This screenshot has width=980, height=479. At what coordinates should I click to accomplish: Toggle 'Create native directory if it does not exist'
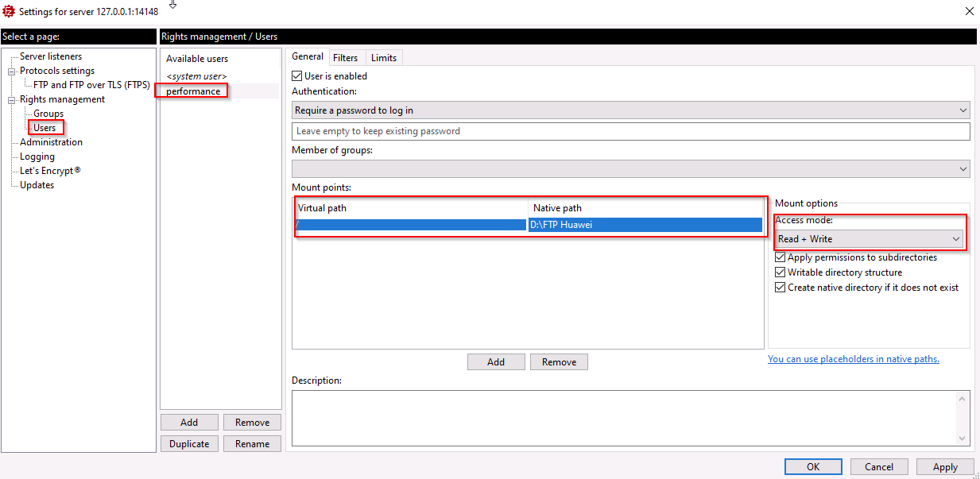pyautogui.click(x=781, y=287)
